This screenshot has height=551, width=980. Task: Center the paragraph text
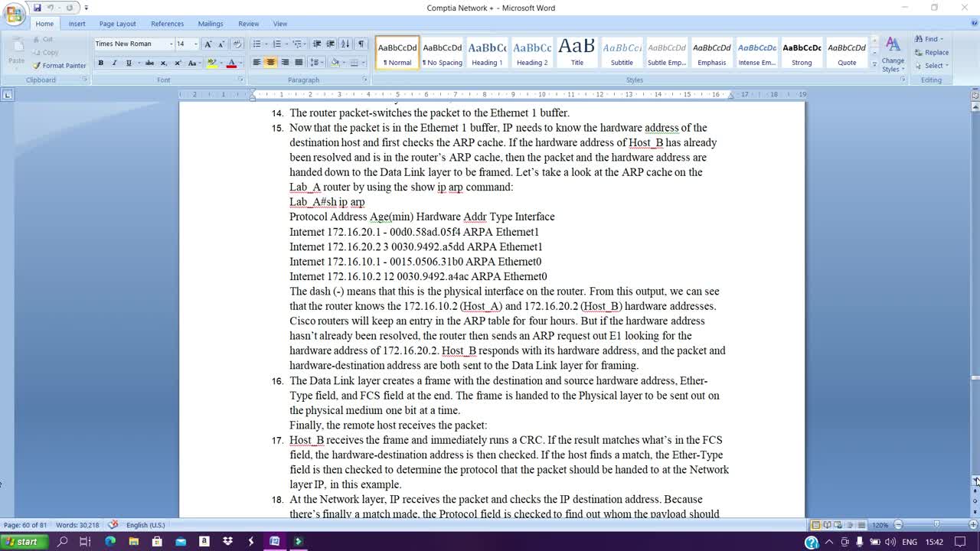pos(270,63)
